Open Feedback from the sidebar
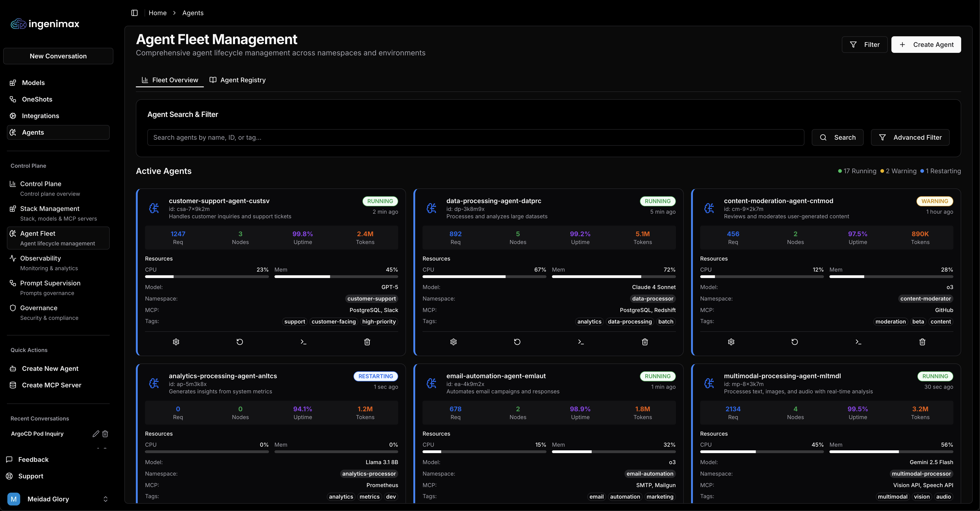Image resolution: width=980 pixels, height=511 pixels. tap(34, 459)
